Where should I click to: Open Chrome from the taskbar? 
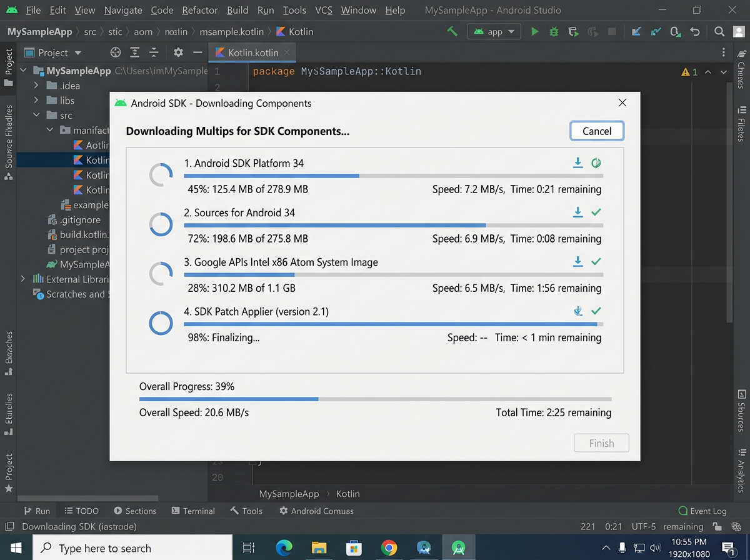click(x=389, y=548)
